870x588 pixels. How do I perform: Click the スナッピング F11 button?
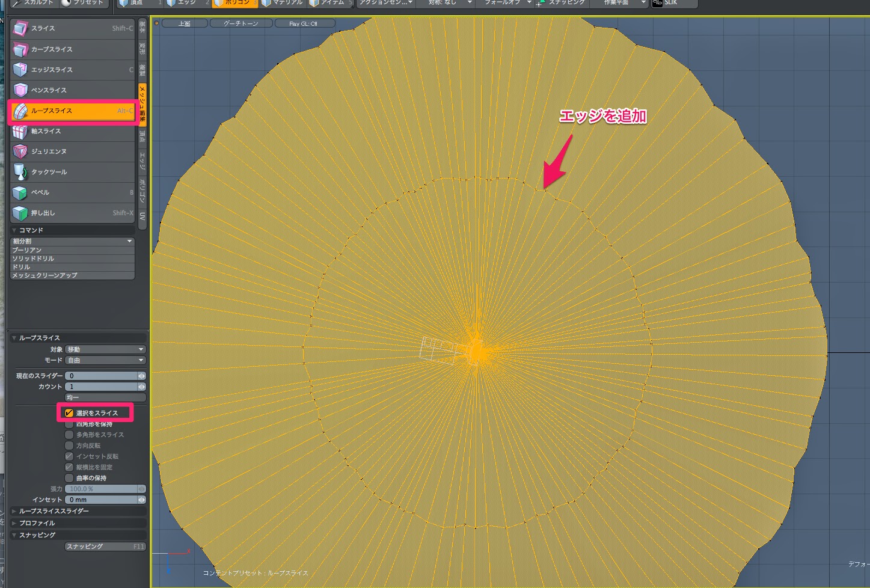[105, 547]
